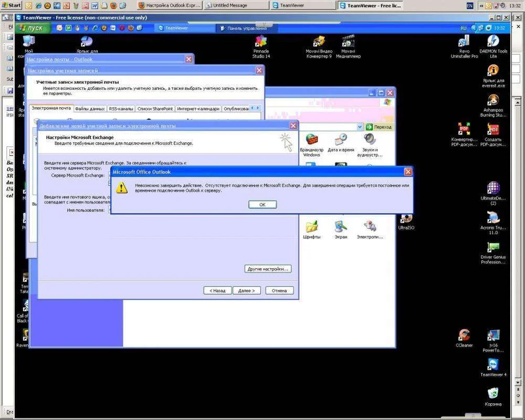Open Movavi Медиаплеер desktop icon
Viewport: 525px width, 420px height.
(x=348, y=47)
